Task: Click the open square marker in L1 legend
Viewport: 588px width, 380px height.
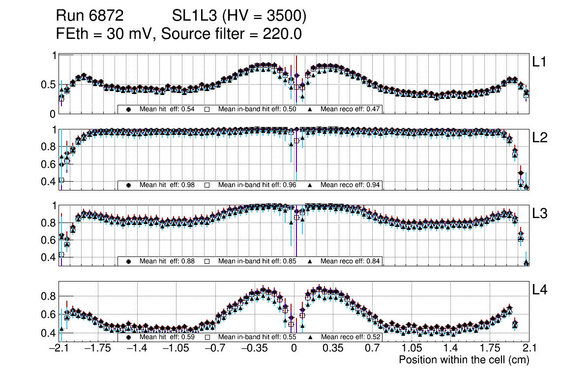Action: pos(207,109)
